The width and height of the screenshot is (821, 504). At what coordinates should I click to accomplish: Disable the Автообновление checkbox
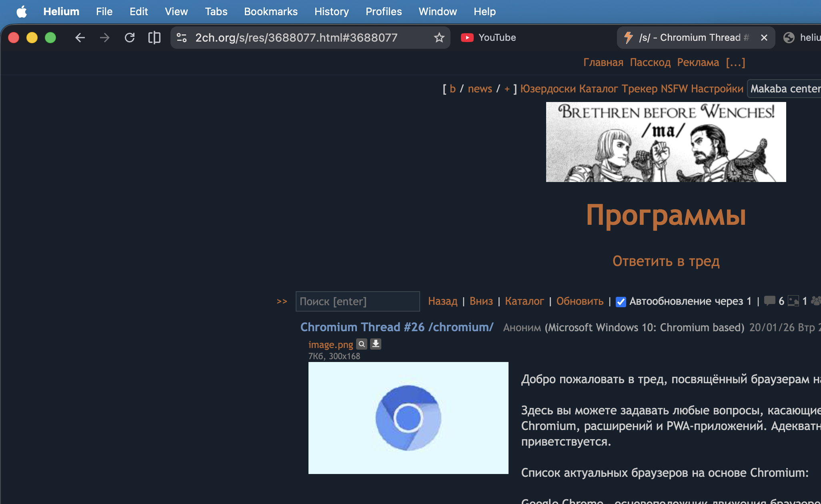[x=621, y=302]
